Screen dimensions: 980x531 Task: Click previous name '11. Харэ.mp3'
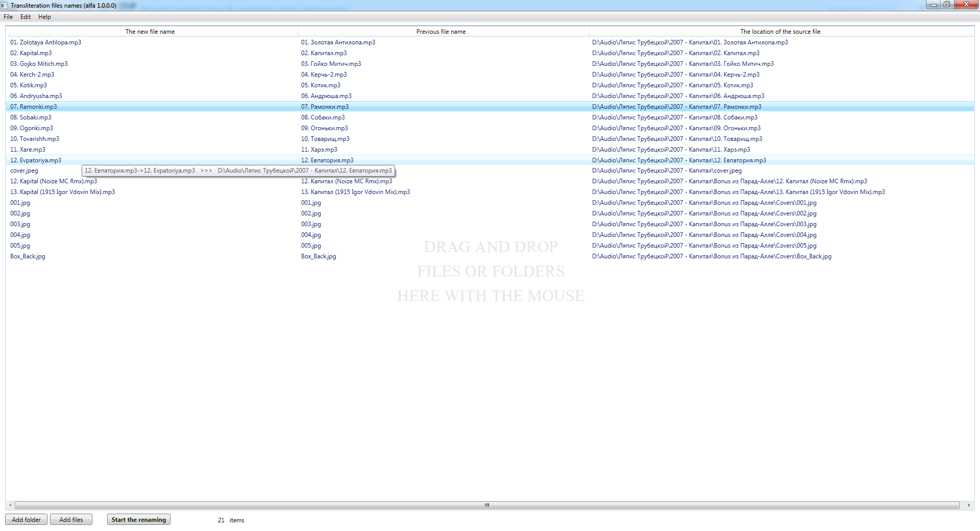(x=319, y=150)
